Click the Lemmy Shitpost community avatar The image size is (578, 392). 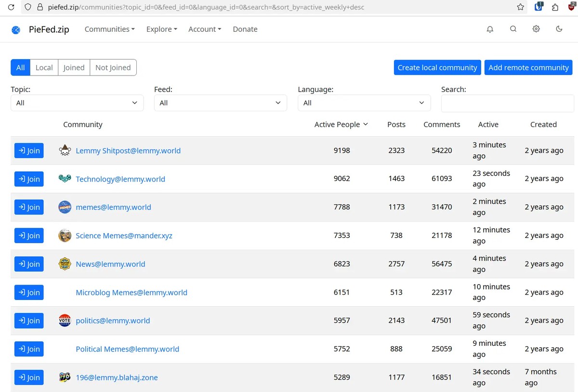click(65, 150)
